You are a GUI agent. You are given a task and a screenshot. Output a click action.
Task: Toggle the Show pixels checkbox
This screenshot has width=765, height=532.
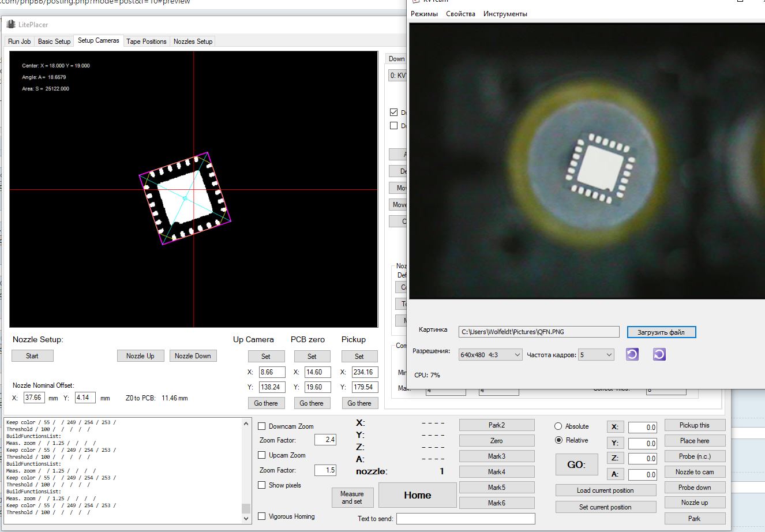[262, 485]
